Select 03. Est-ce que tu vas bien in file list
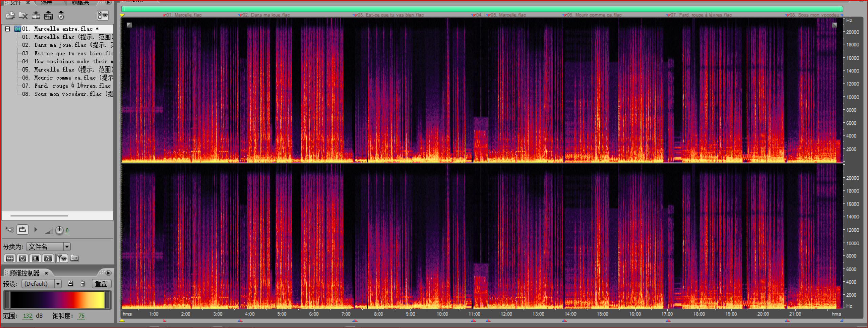The width and height of the screenshot is (868, 328). pos(67,53)
